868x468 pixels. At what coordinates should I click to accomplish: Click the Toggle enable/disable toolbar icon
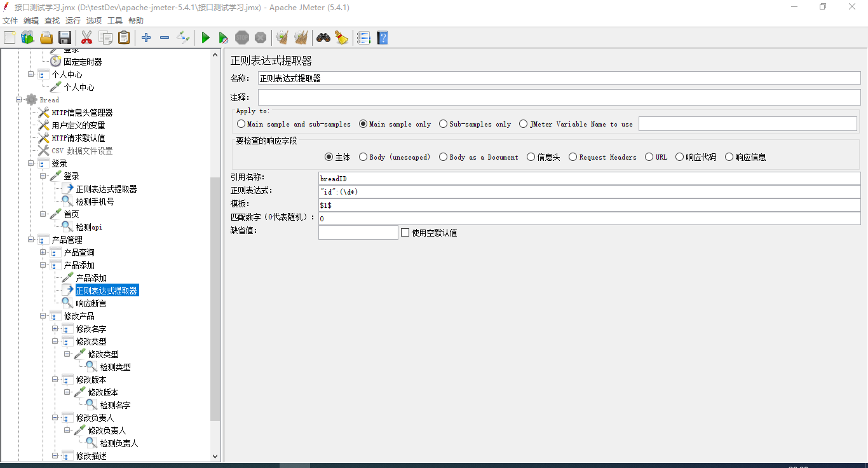(183, 38)
